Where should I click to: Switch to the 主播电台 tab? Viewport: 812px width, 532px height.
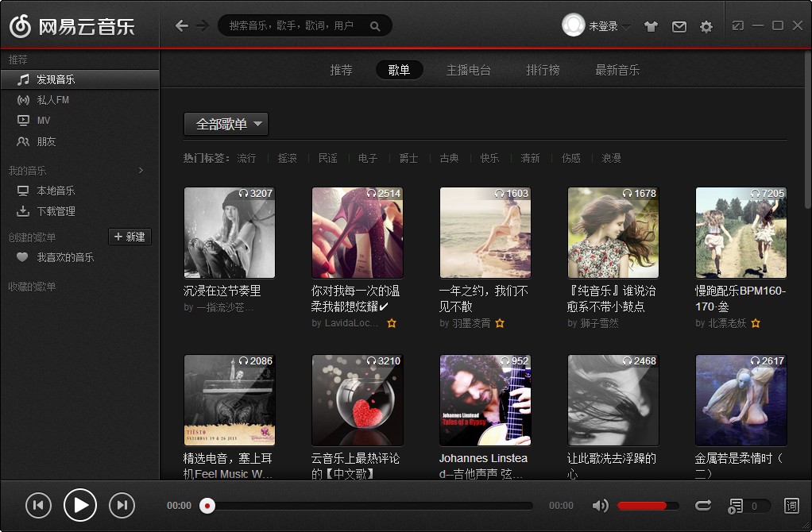coord(469,70)
